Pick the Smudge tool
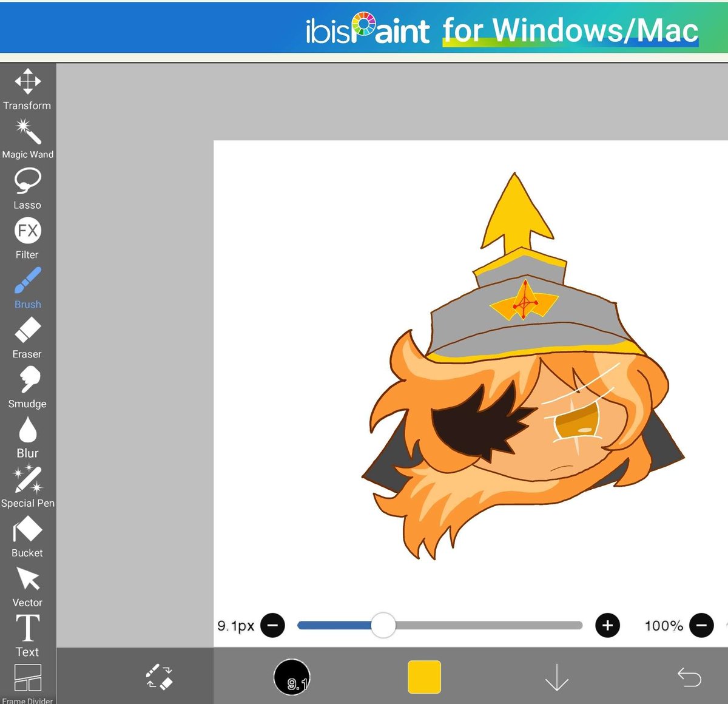Image resolution: width=728 pixels, height=704 pixels. click(27, 387)
